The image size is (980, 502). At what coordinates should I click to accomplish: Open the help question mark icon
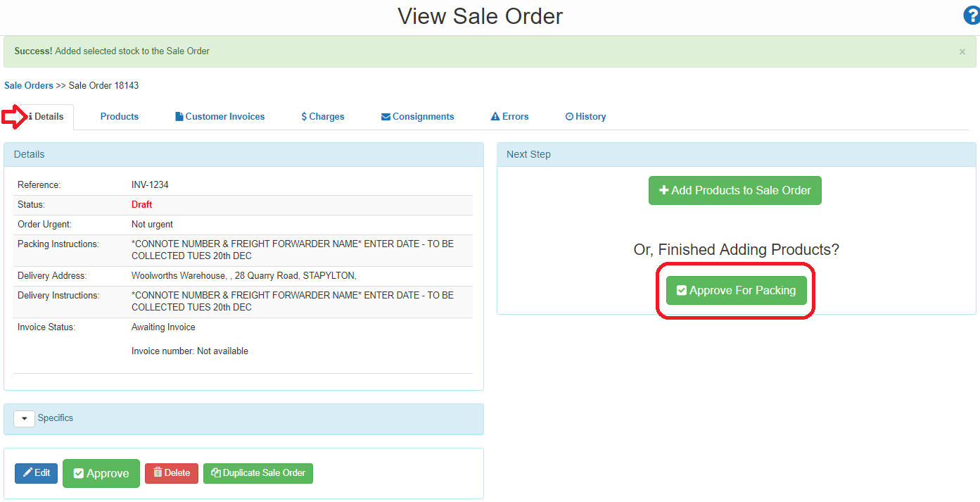(972, 15)
